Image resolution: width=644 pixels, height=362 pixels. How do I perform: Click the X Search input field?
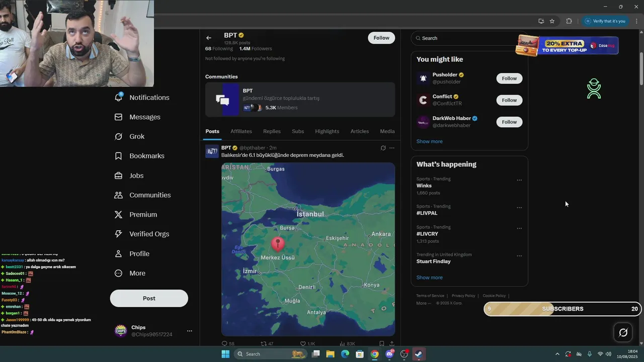(x=469, y=38)
